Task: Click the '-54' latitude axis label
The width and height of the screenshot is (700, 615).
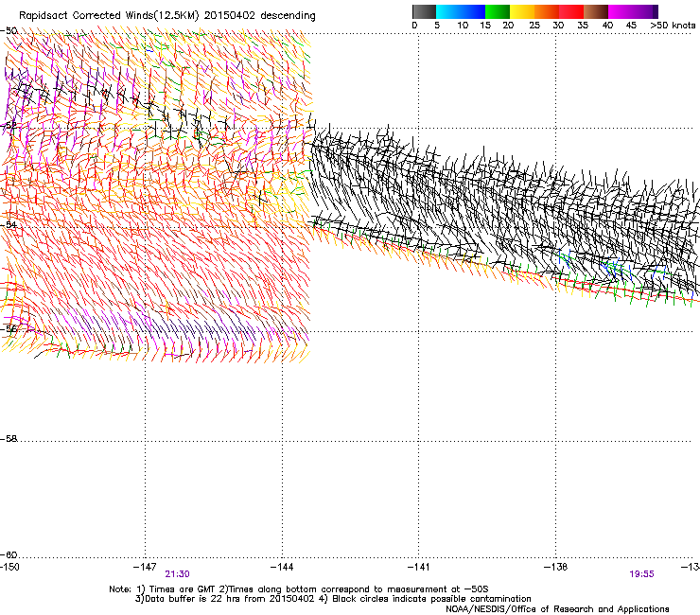Action: point(9,224)
